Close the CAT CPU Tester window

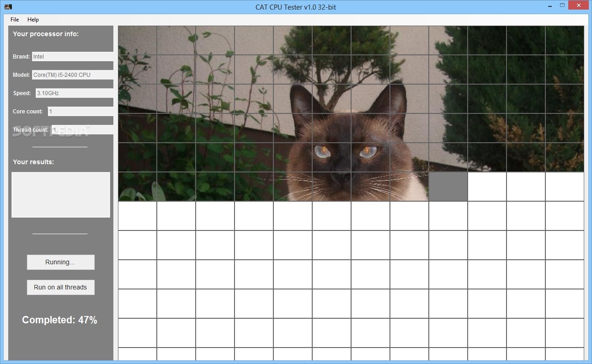579,6
